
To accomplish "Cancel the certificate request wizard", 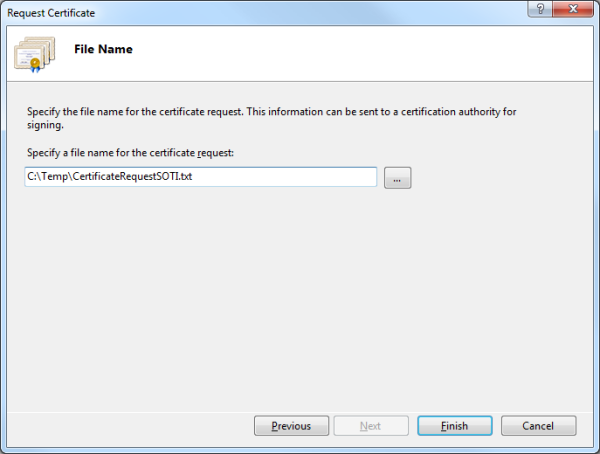I will [x=538, y=426].
